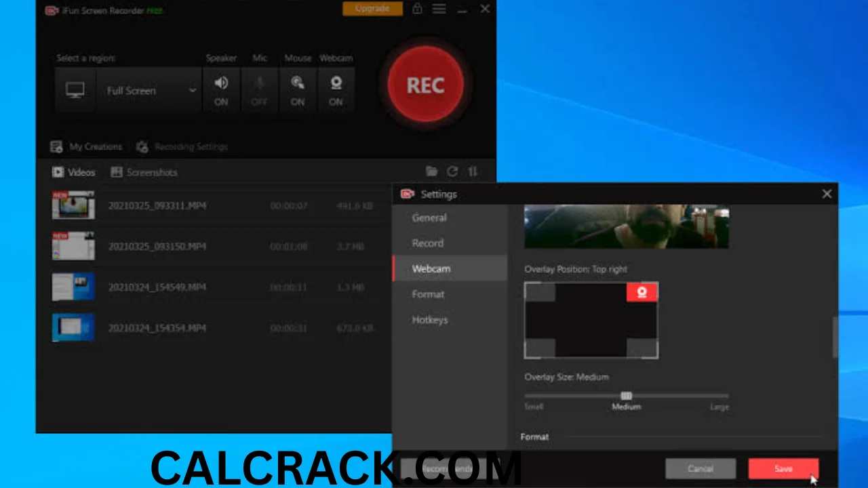Image resolution: width=868 pixels, height=488 pixels.
Task: Click the Settings window scrollbar
Action: point(835,337)
